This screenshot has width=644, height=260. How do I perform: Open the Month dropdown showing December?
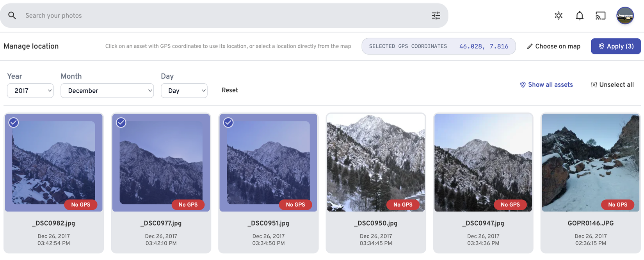(x=107, y=90)
